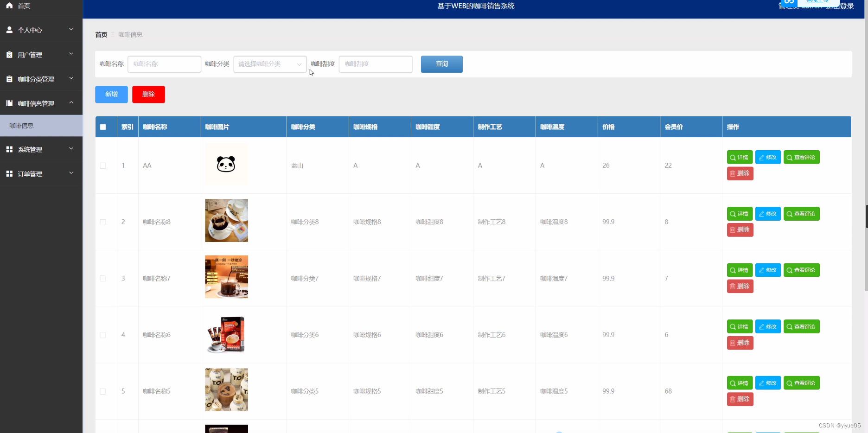This screenshot has height=433, width=868.
Task: Check the checkbox for row 1 AA
Action: pyautogui.click(x=103, y=166)
